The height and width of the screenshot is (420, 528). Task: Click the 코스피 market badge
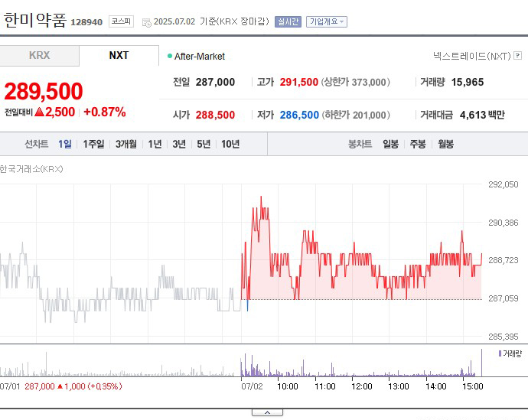[x=121, y=21]
